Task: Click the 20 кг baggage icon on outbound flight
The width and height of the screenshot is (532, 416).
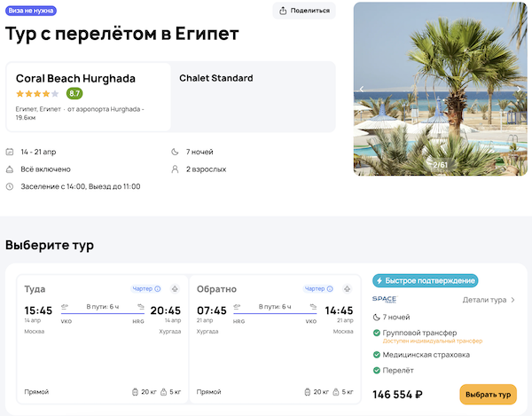Action: 136,391
